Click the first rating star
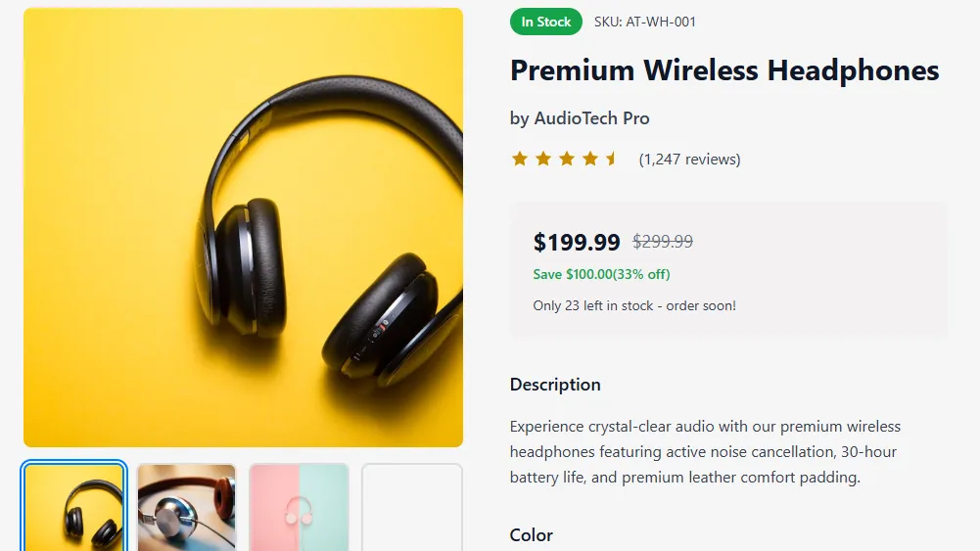 (x=520, y=159)
